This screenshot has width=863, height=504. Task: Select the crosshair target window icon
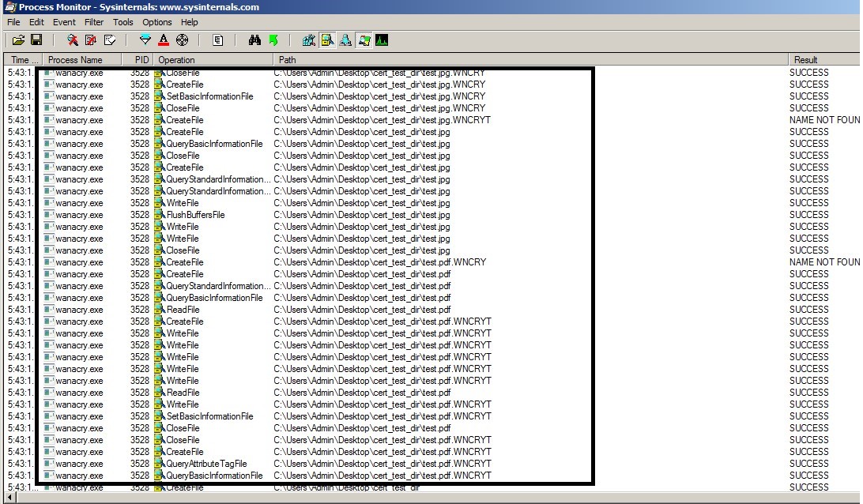click(x=183, y=40)
